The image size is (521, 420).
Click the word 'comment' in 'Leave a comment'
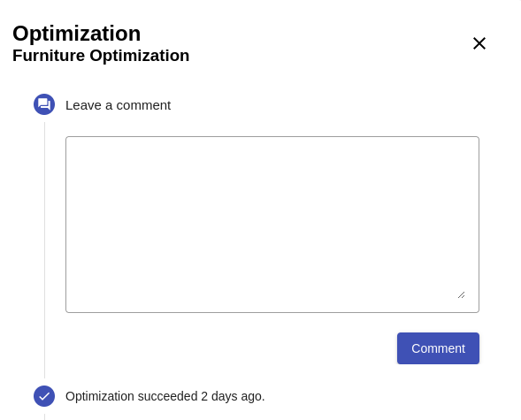[143, 105]
